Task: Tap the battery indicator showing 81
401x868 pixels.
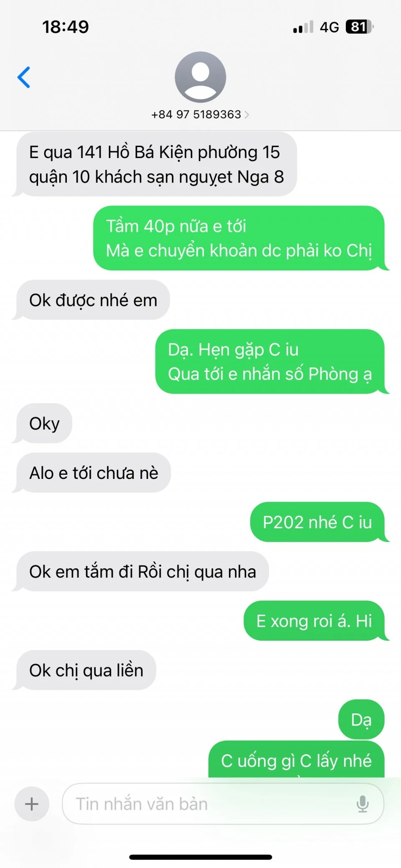Action: point(359,27)
